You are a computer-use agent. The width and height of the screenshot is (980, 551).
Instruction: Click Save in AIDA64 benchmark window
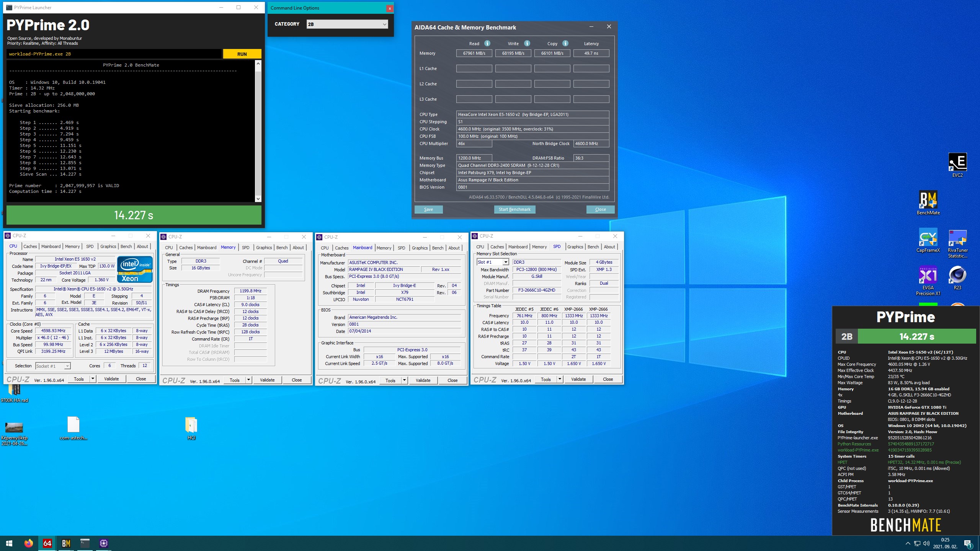coord(428,209)
